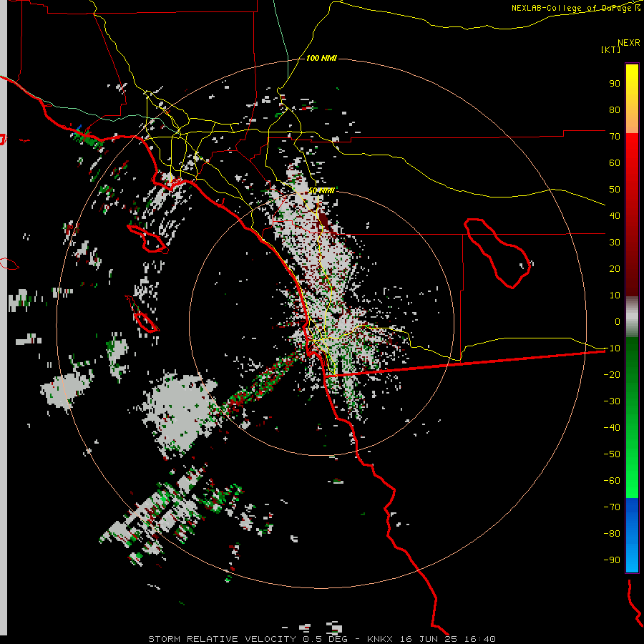Select the 50 NMI range ring label
This screenshot has height=644, width=644.
click(321, 190)
